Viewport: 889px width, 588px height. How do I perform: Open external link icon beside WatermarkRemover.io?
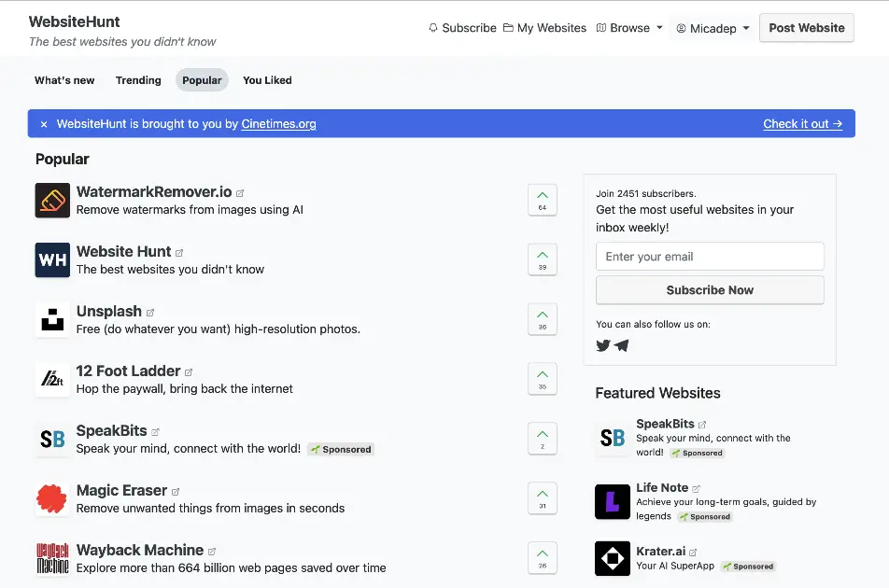240,193
